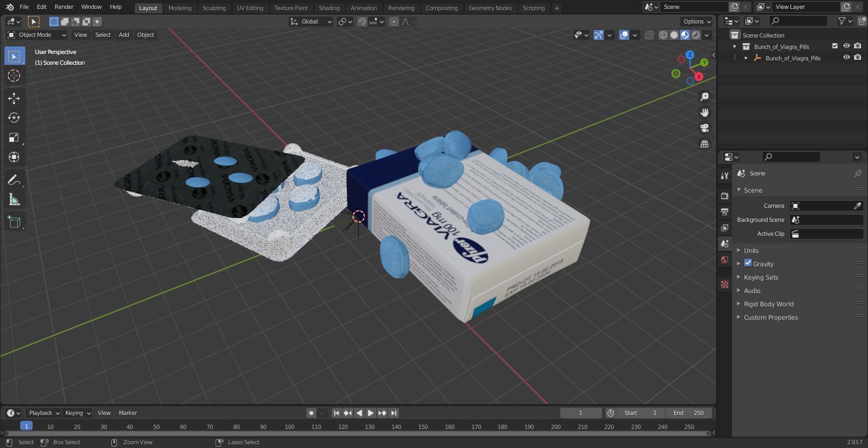Choose the Select Box tool in toolbar

[x=14, y=56]
